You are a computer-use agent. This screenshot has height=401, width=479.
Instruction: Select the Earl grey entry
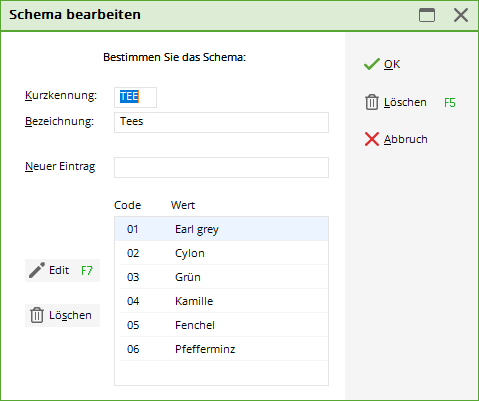[x=221, y=229]
